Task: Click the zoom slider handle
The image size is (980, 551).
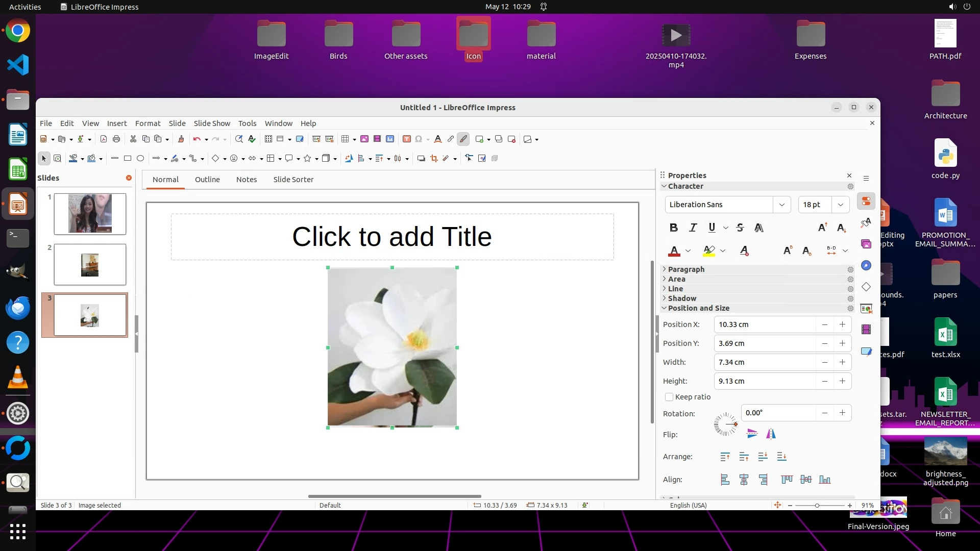Action: [817, 505]
